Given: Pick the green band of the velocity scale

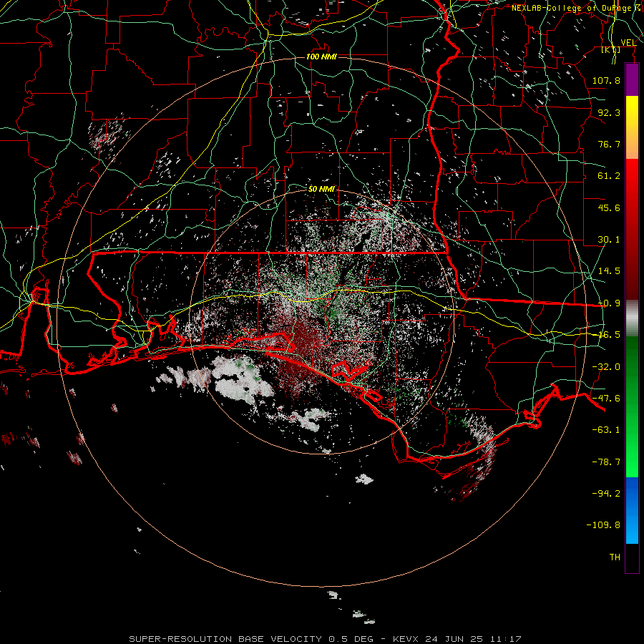Looking at the screenshot, I should pos(632,407).
